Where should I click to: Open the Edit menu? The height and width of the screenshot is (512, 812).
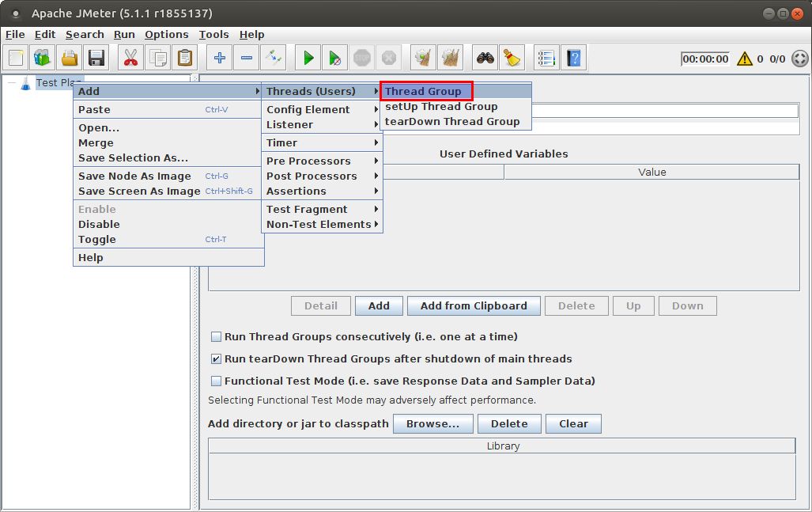click(x=45, y=35)
